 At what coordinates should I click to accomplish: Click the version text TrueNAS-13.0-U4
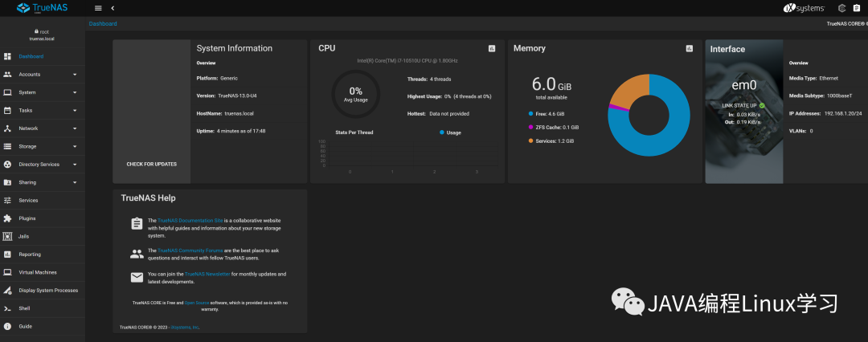point(237,96)
